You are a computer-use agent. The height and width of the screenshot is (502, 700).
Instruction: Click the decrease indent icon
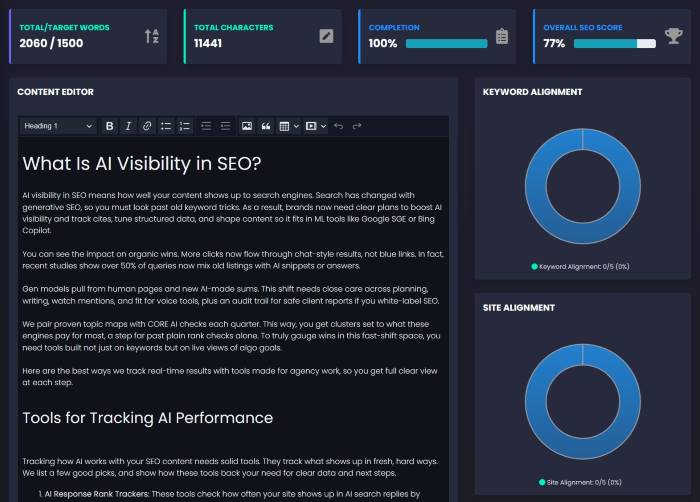(x=206, y=126)
